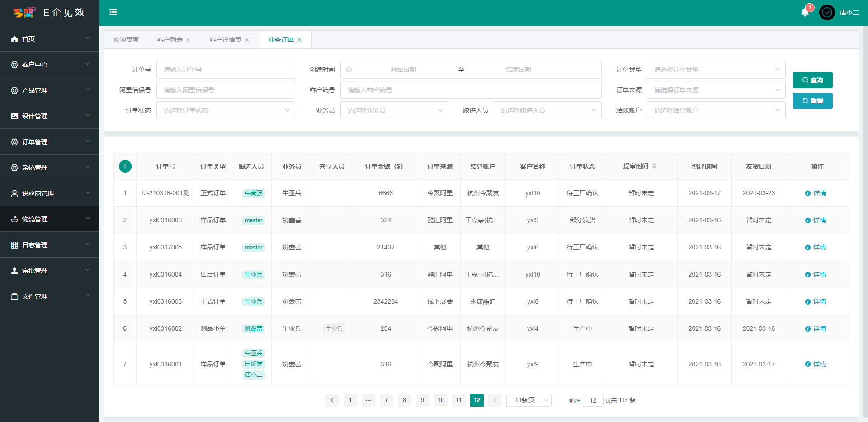Open the 10条/页 page size dropdown
The height and width of the screenshot is (422, 868).
point(528,400)
